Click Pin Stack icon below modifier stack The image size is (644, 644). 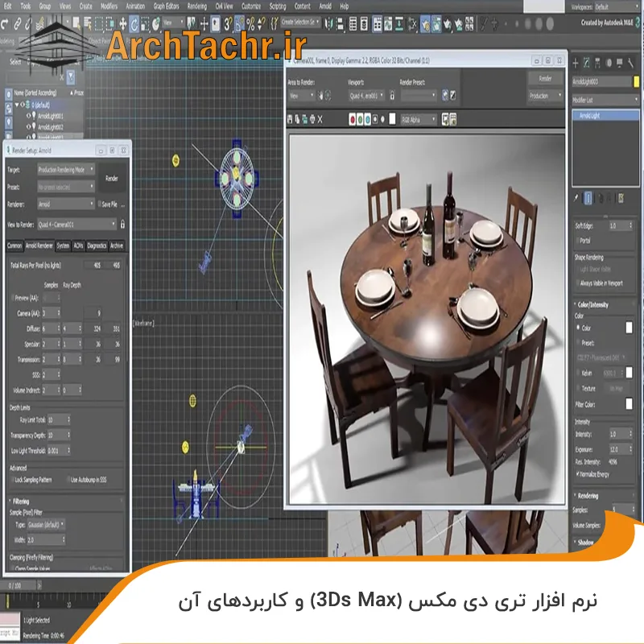(576, 198)
